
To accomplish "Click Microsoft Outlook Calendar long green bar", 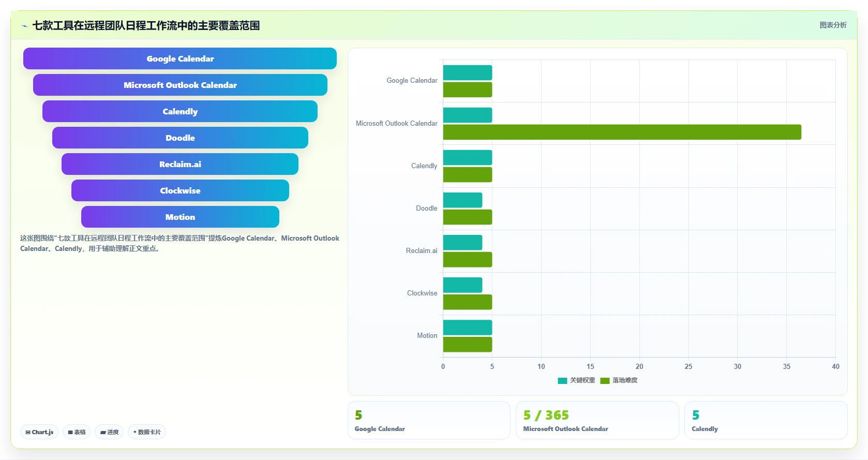I will 622,132.
